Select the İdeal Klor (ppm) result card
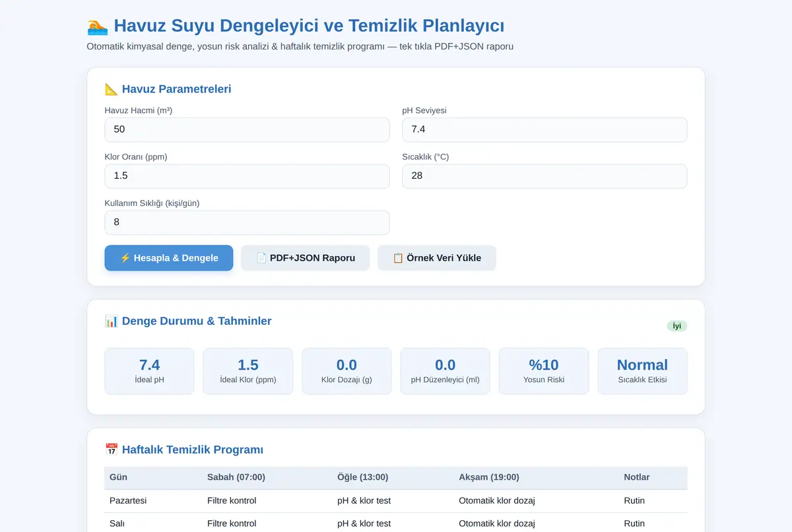This screenshot has width=792, height=532. pos(248,371)
